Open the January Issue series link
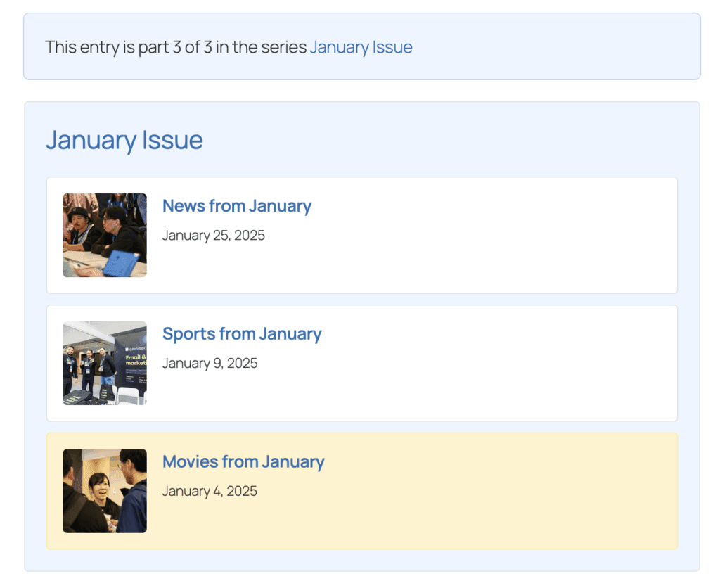The width and height of the screenshot is (720, 588). [x=361, y=47]
